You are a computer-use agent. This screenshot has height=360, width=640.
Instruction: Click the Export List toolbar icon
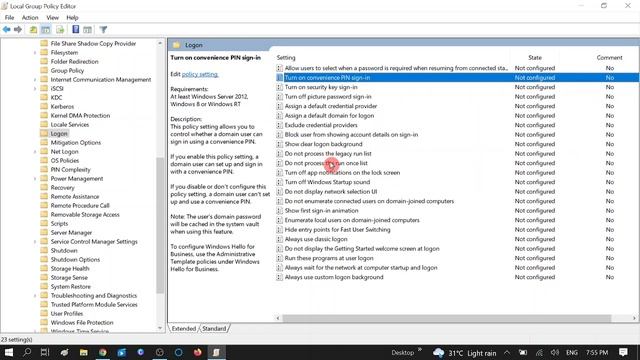[x=60, y=29]
